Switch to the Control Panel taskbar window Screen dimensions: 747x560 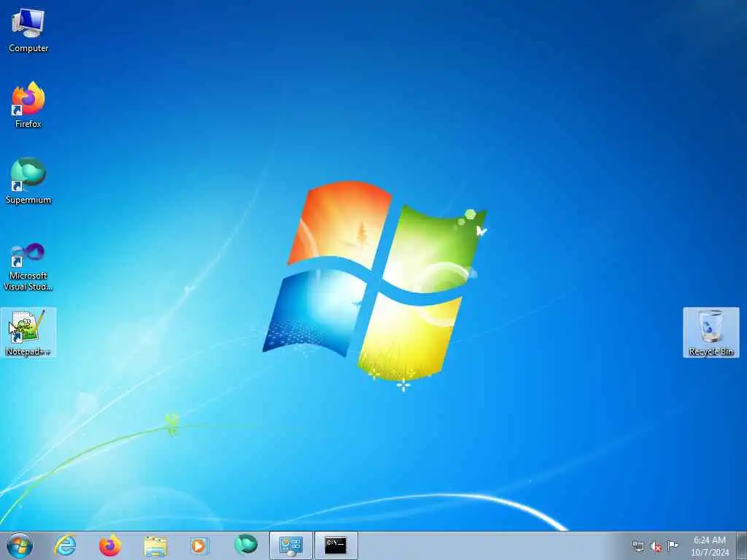(x=290, y=545)
